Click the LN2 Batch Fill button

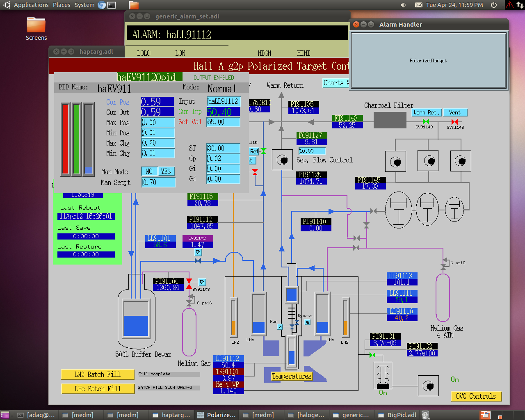coord(98,374)
